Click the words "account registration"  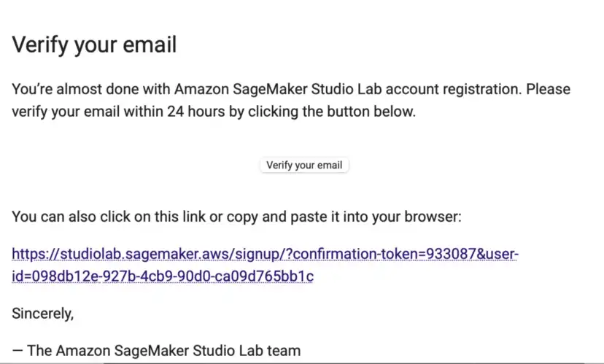(454, 89)
